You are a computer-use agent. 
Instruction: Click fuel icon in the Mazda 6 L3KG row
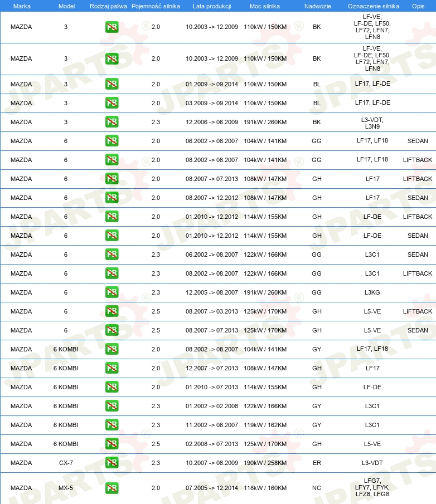pos(112,292)
